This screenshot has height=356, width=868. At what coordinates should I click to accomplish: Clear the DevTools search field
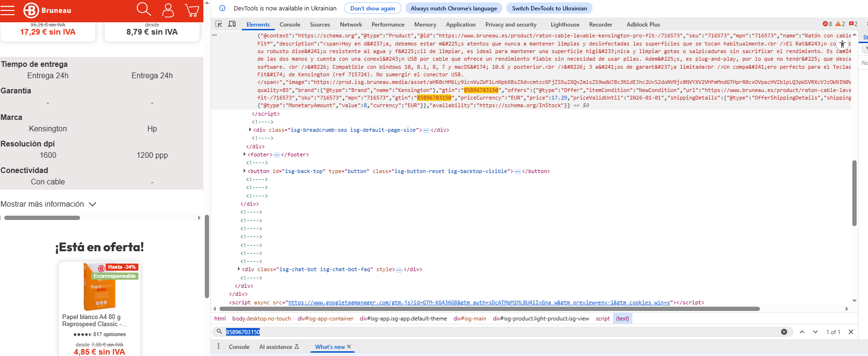tap(784, 332)
